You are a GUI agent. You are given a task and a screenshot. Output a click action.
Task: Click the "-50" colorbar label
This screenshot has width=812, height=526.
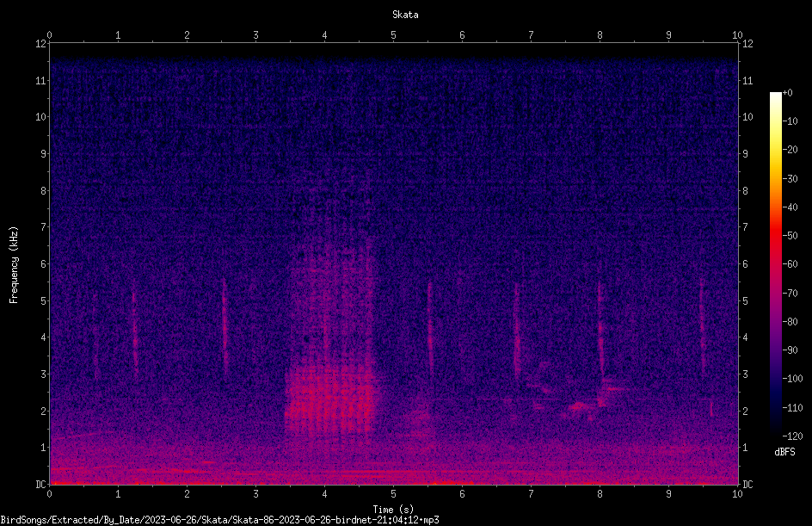click(x=790, y=236)
